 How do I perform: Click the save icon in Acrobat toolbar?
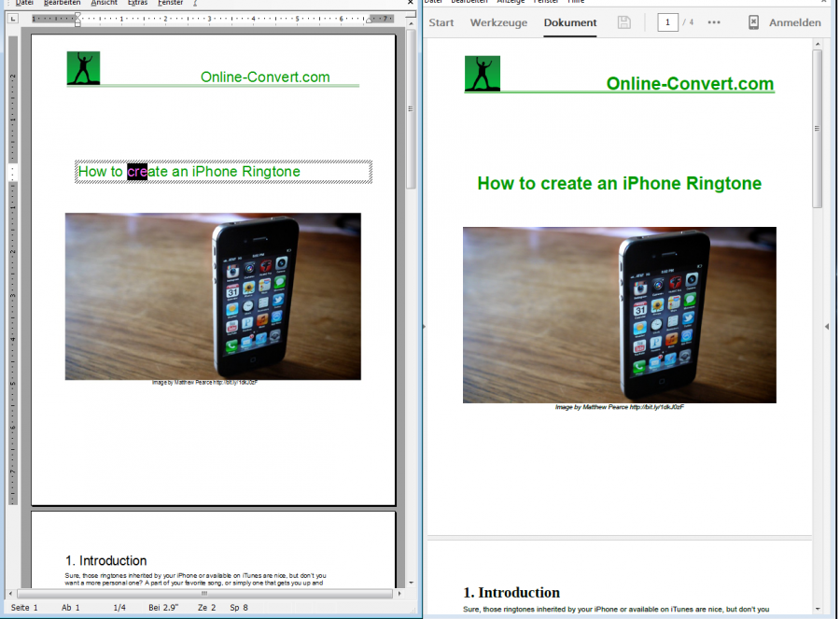pos(624,22)
